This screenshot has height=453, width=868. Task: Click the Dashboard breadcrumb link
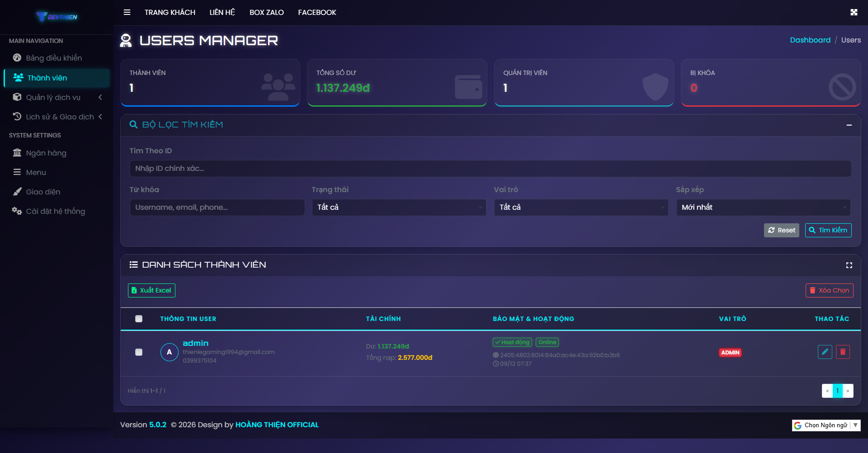pyautogui.click(x=810, y=40)
